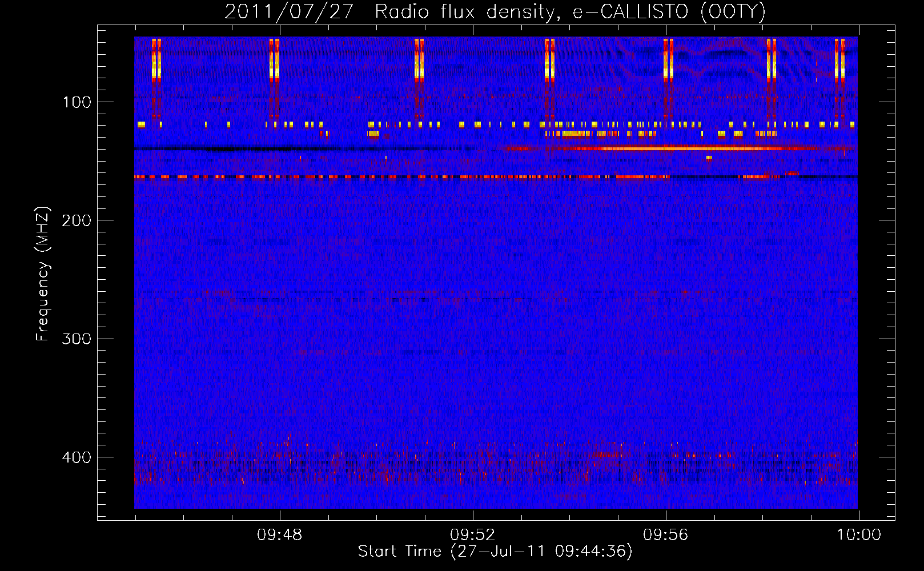The height and width of the screenshot is (571, 924).
Task: Click the 'Frequency (MHZ)' y-axis label
Action: point(43,274)
